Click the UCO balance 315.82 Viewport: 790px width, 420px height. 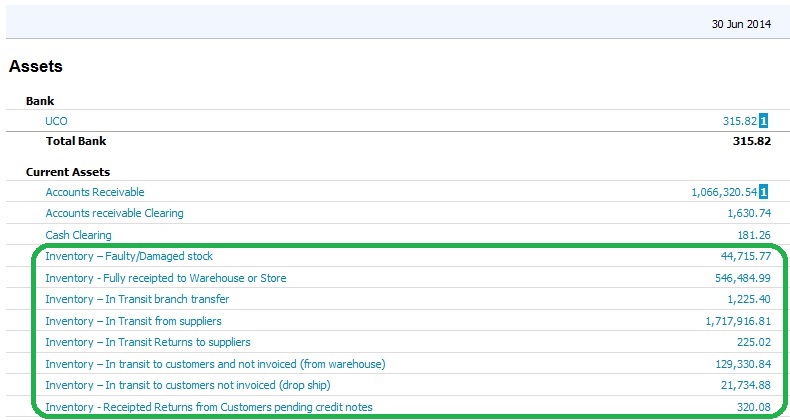coord(739,121)
